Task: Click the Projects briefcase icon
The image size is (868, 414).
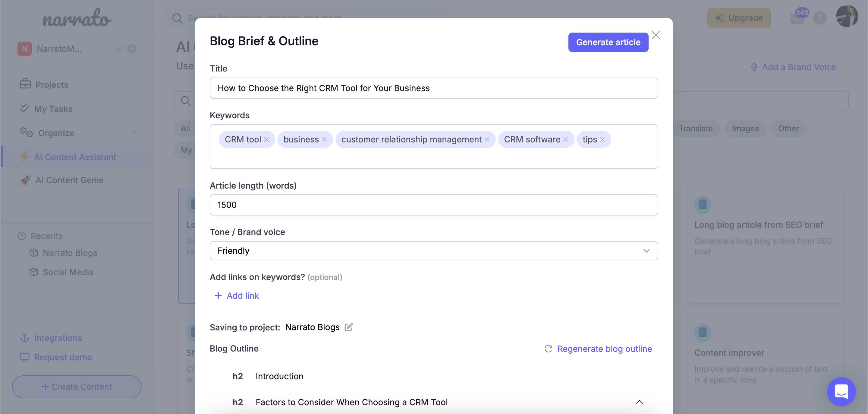Action: point(25,84)
